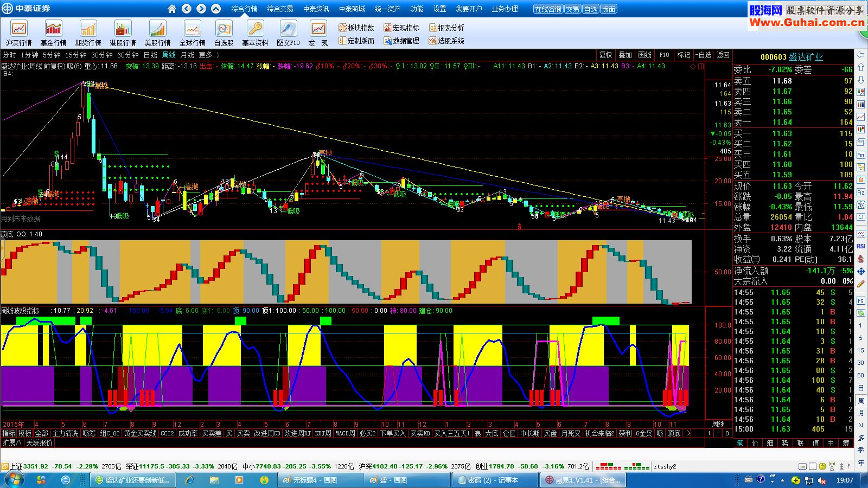Screen dimensions: 868x488
Task: Click the up arrow navigation icon
Action: [216, 9]
